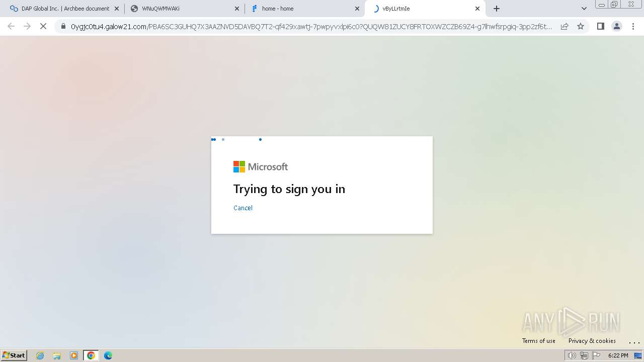The height and width of the screenshot is (362, 644).
Task: Bookmark this page with star
Action: (581, 26)
